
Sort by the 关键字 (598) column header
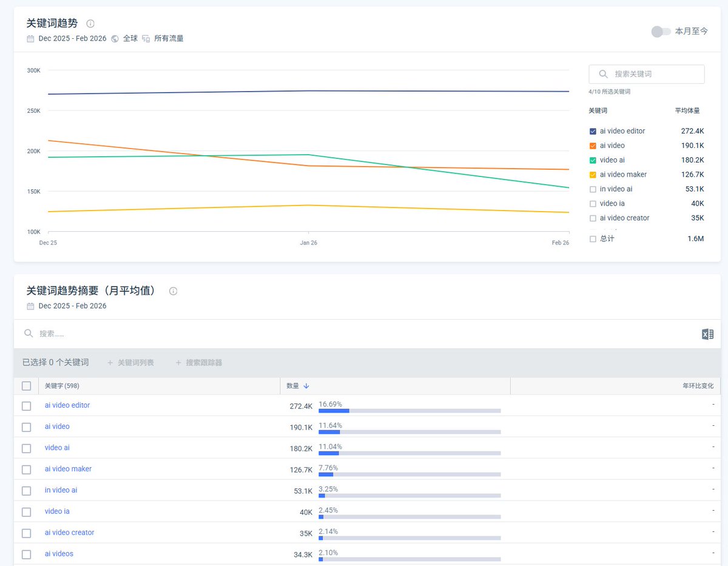tap(158, 386)
